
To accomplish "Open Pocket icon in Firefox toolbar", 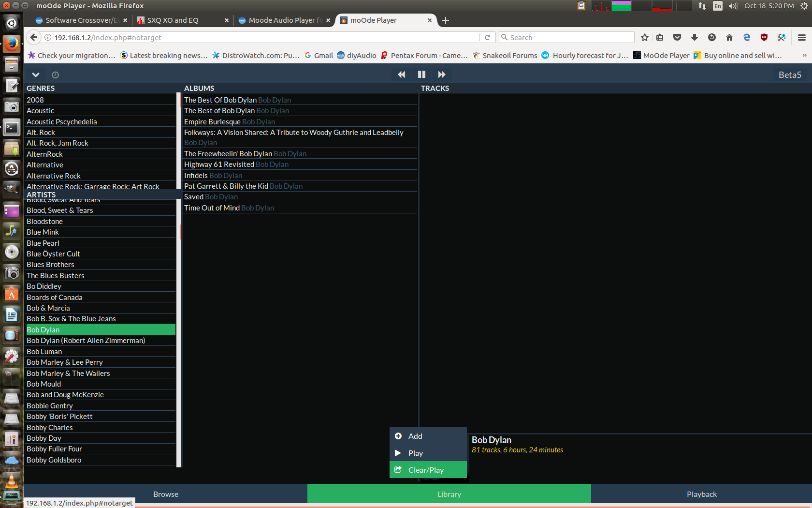I will pyautogui.click(x=677, y=37).
